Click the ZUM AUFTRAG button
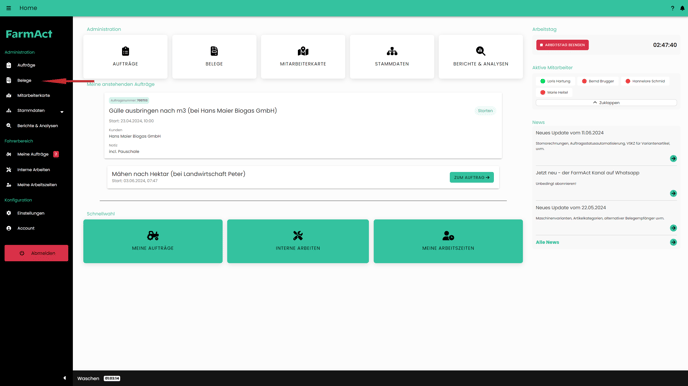This screenshot has height=386, width=688. coord(472,177)
